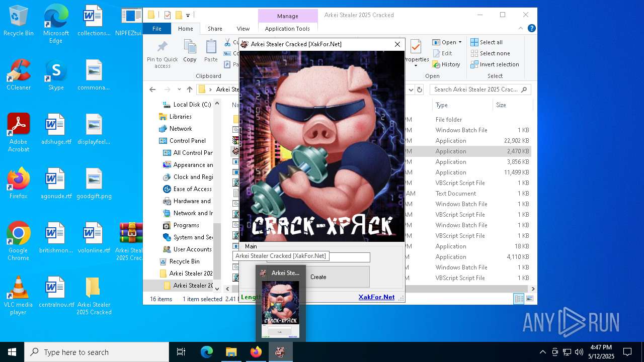Click Select all in the ribbon
Image resolution: width=644 pixels, height=362 pixels.
[x=487, y=42]
